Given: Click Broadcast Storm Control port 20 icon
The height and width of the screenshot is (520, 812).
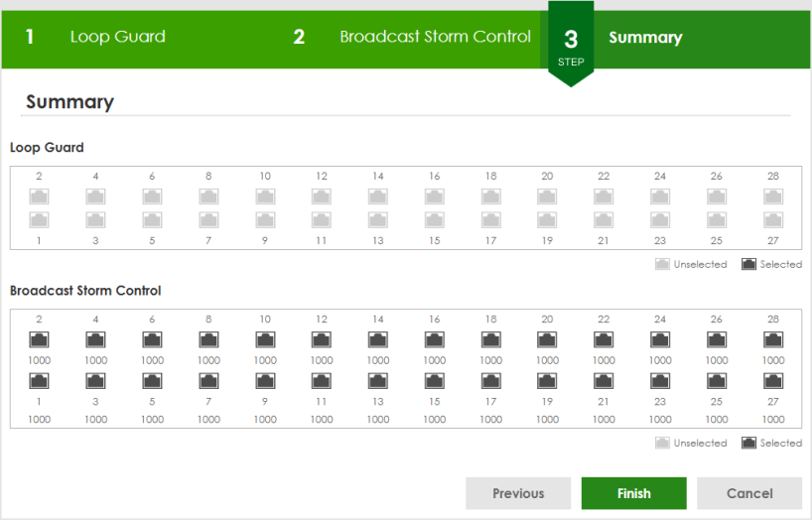Looking at the screenshot, I should tap(547, 340).
